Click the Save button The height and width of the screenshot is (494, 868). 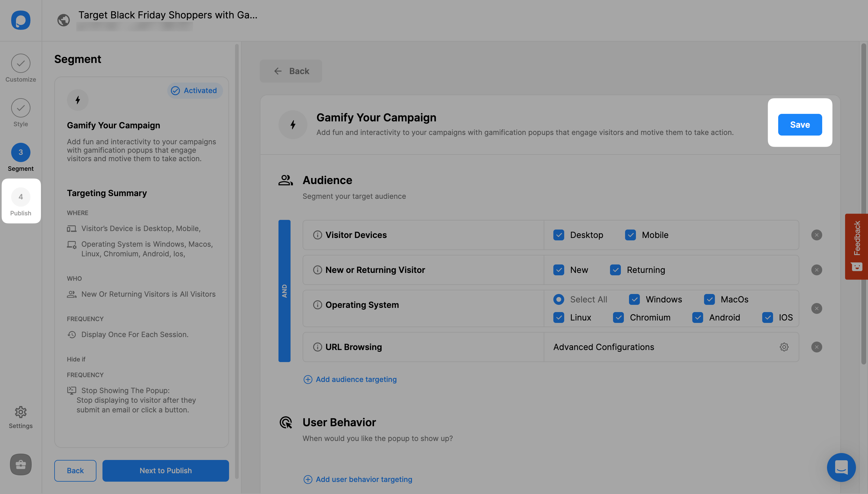click(x=800, y=124)
